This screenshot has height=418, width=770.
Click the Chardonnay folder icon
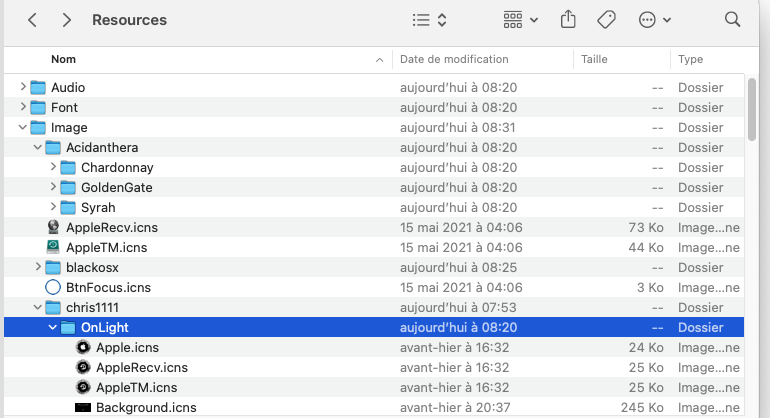coord(68,167)
